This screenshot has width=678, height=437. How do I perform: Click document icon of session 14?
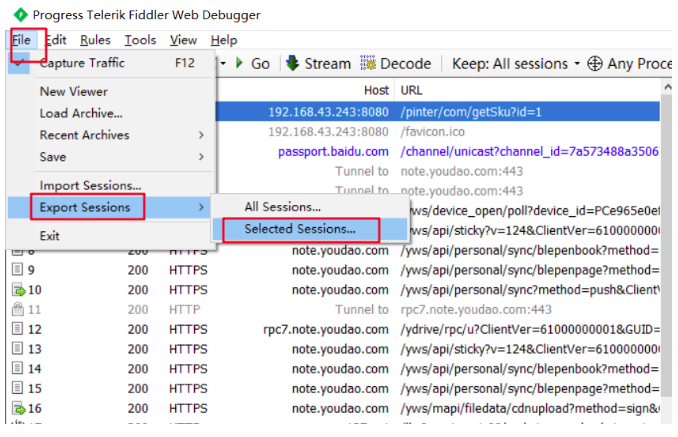click(17, 369)
